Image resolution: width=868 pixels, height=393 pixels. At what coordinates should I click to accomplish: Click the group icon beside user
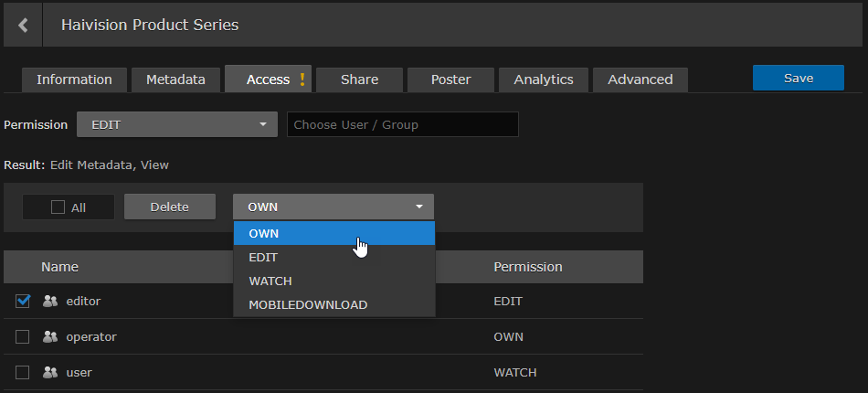pyautogui.click(x=50, y=372)
